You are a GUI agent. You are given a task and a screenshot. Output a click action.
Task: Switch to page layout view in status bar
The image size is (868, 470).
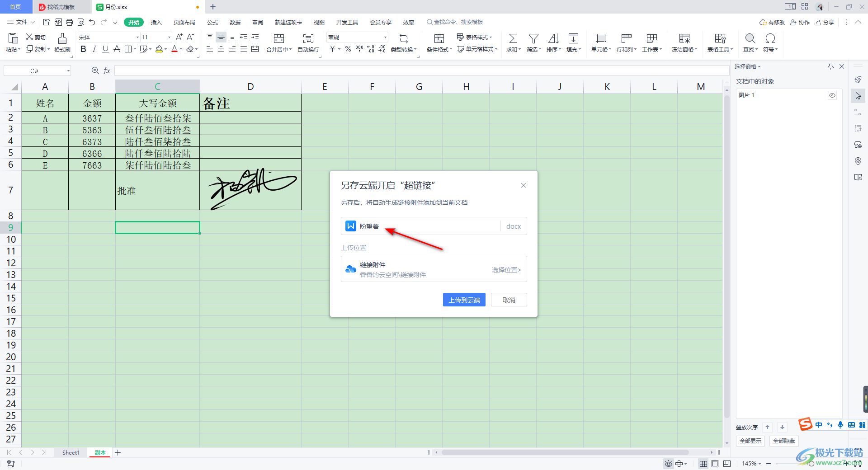(x=715, y=464)
